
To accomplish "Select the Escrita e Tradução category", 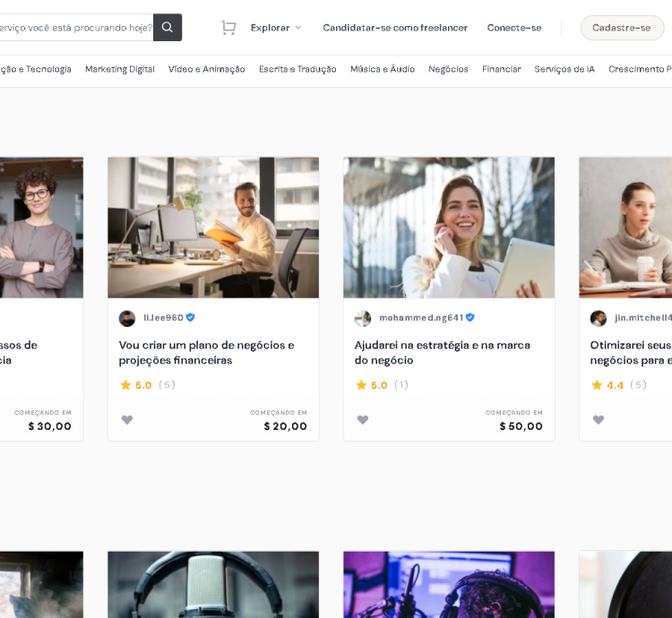I will coord(297,69).
